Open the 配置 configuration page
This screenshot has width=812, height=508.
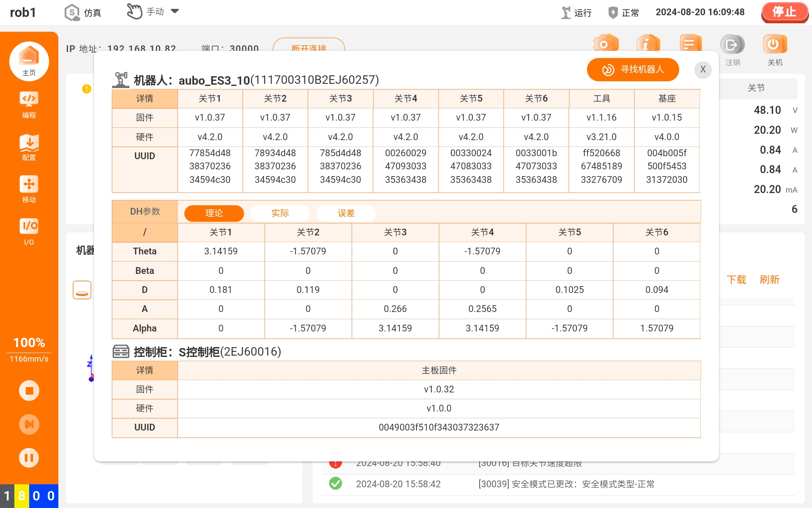point(29,147)
